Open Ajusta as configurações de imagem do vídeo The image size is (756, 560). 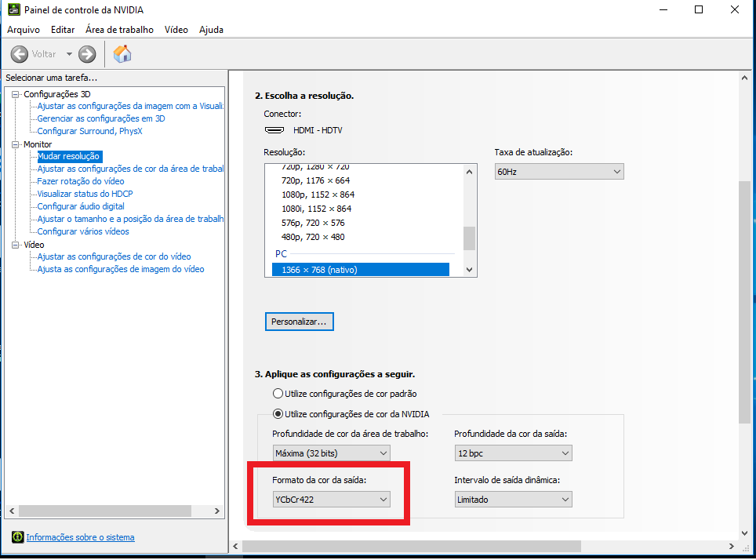click(121, 269)
